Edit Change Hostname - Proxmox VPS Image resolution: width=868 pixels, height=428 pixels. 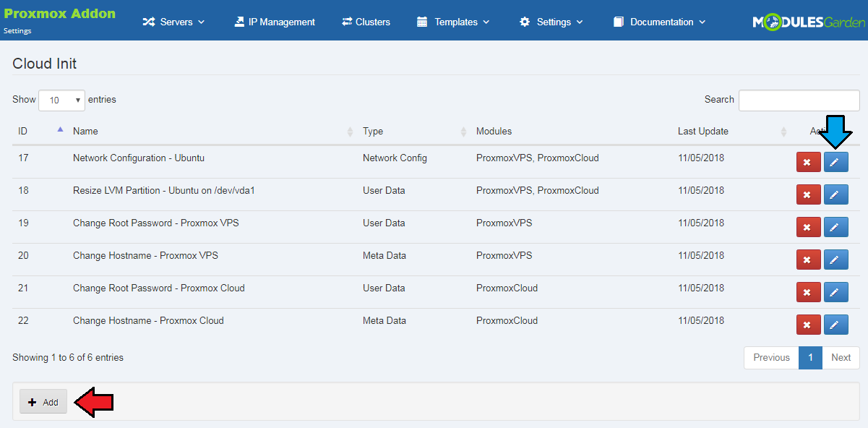(x=835, y=260)
